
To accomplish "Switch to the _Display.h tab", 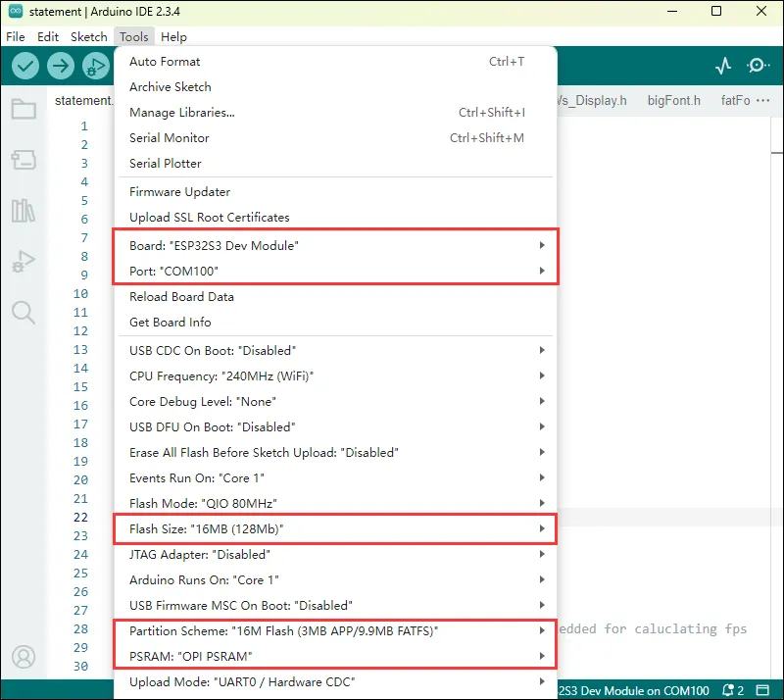I will click(x=593, y=101).
